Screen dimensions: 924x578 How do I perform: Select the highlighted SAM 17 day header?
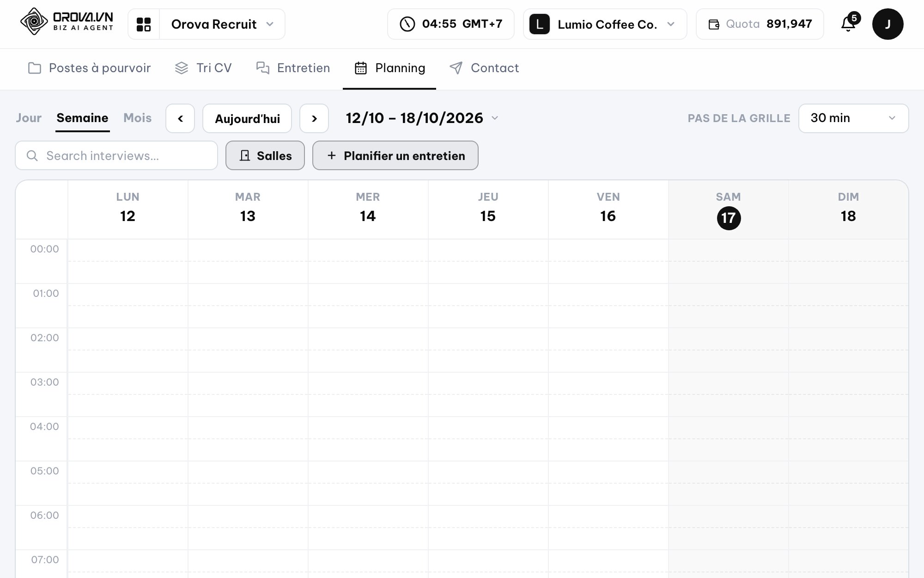click(729, 209)
